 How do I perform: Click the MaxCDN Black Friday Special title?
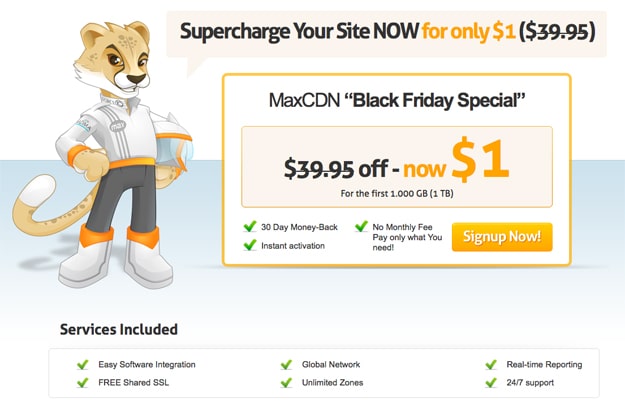397,100
